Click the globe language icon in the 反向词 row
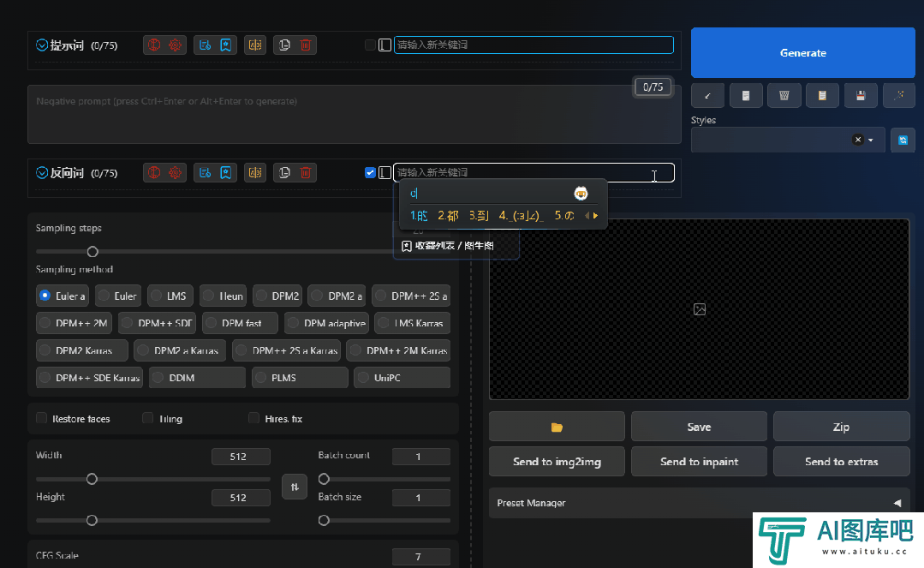The height and width of the screenshot is (568, 924). pyautogui.click(x=154, y=173)
